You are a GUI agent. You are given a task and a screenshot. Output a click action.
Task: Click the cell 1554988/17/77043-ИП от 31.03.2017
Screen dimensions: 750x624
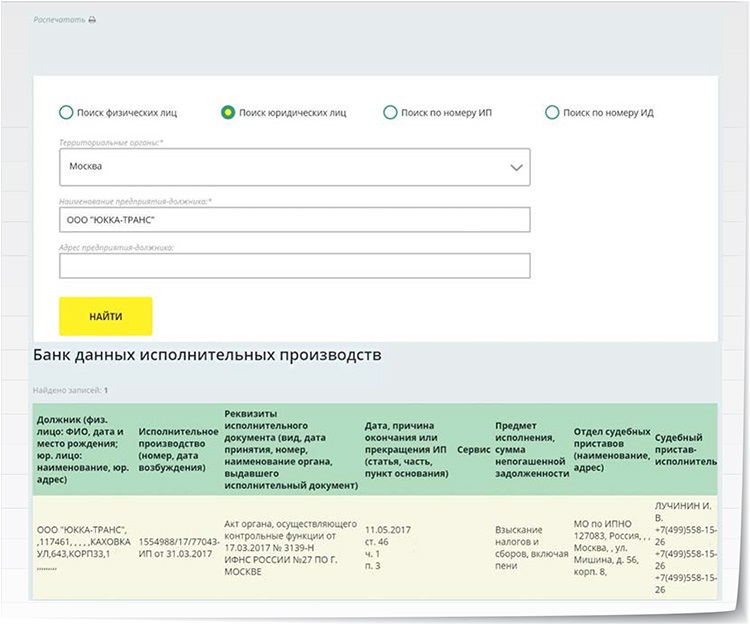pyautogui.click(x=178, y=547)
